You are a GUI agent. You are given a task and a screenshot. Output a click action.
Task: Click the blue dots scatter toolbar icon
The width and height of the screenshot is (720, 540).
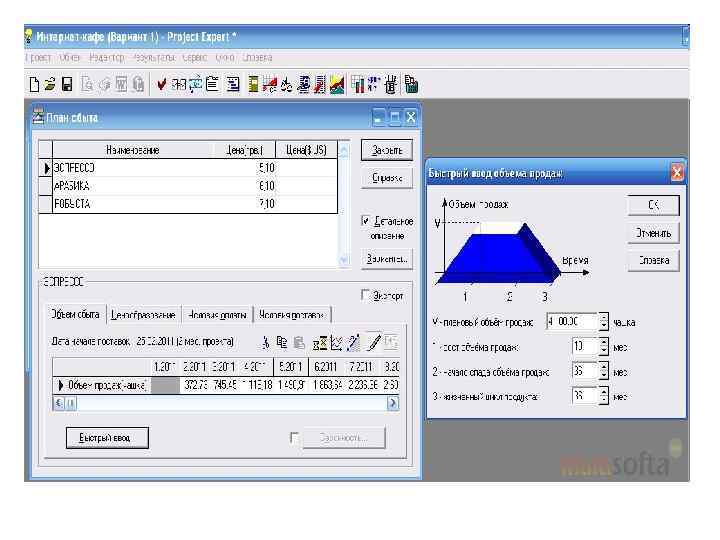point(374,84)
